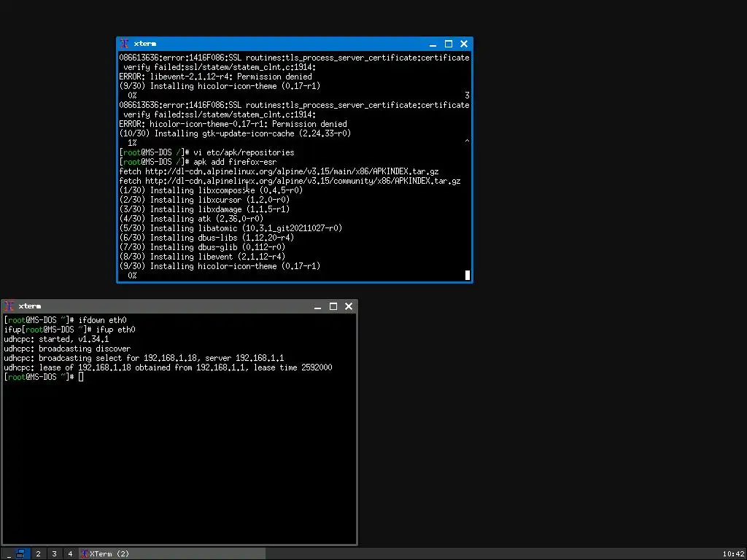This screenshot has height=560, width=747.
Task: Maximize the lower xterm window
Action: (333, 306)
